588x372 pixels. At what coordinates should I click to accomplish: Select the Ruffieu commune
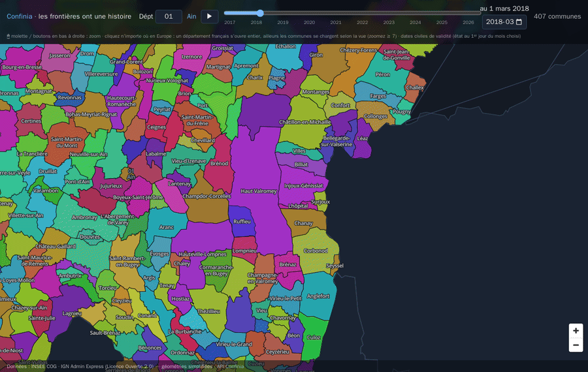coord(242,222)
